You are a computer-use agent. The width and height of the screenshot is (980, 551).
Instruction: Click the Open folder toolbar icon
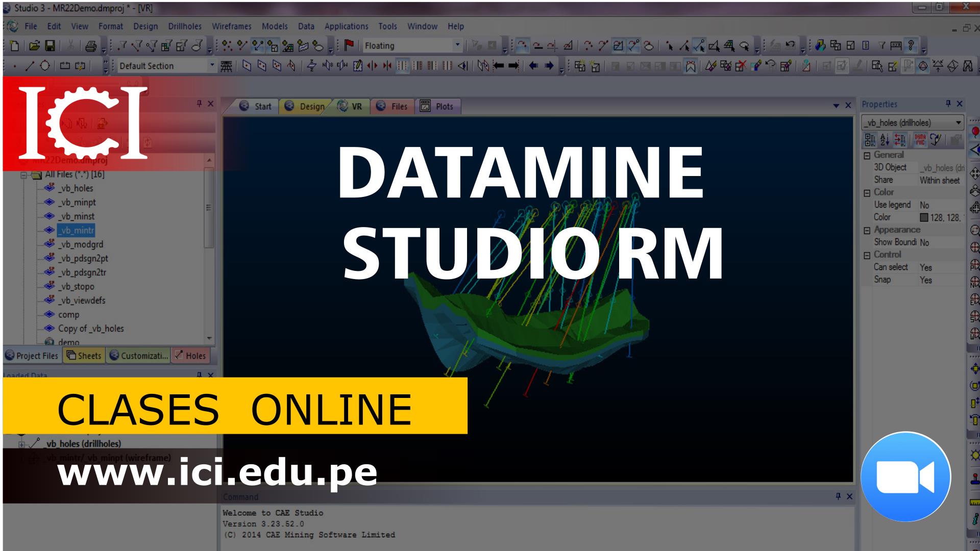pyautogui.click(x=34, y=46)
